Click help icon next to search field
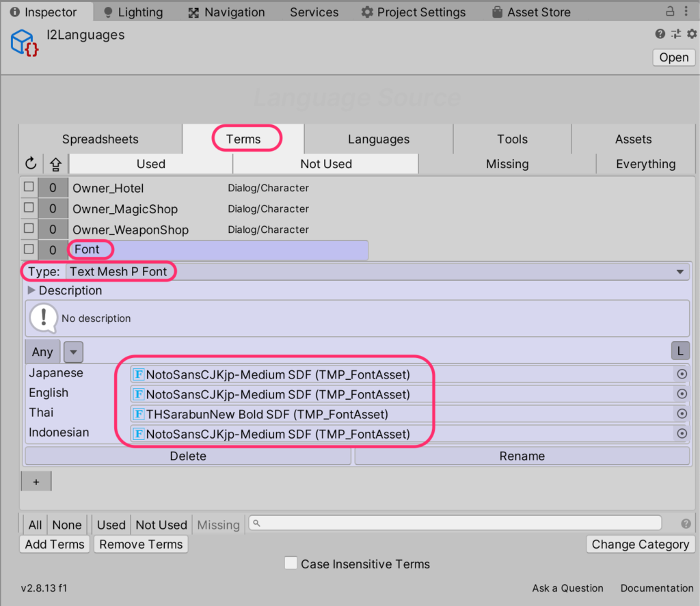 pyautogui.click(x=686, y=524)
